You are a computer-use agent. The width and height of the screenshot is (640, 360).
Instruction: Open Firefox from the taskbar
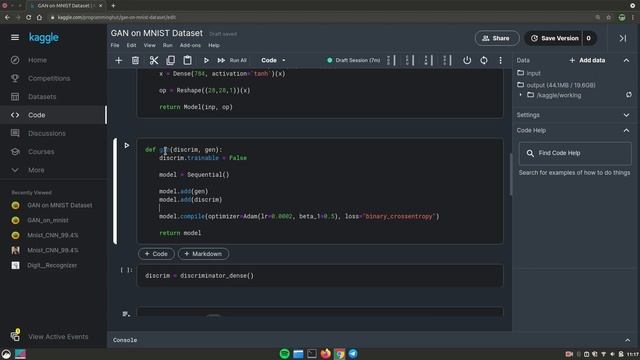325,353
